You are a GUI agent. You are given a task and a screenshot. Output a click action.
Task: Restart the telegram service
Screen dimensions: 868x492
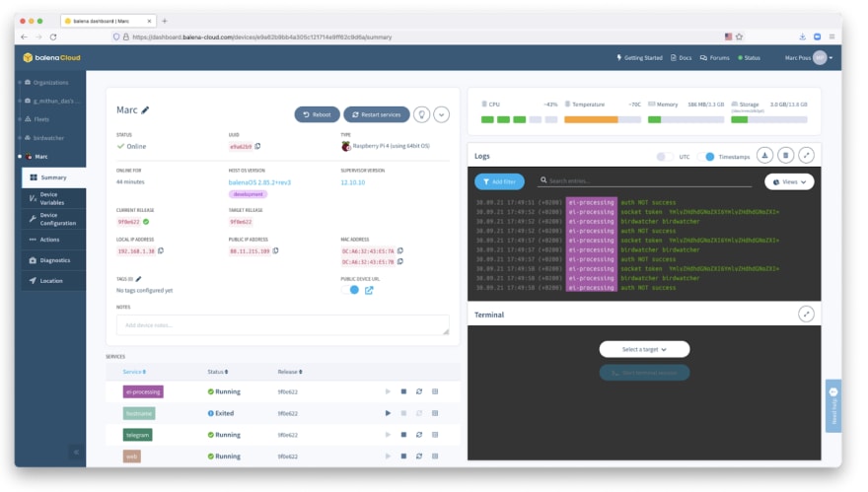(x=419, y=435)
